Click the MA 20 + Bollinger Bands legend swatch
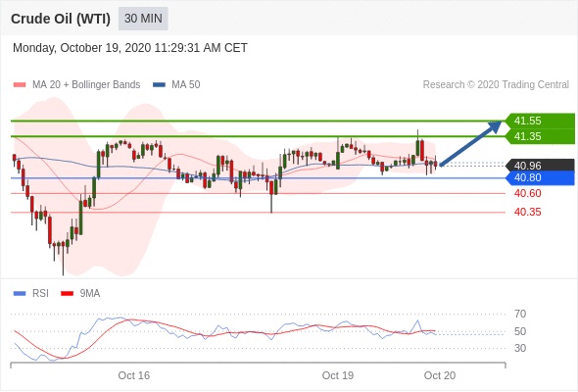This screenshot has height=392, width=578. pos(20,85)
